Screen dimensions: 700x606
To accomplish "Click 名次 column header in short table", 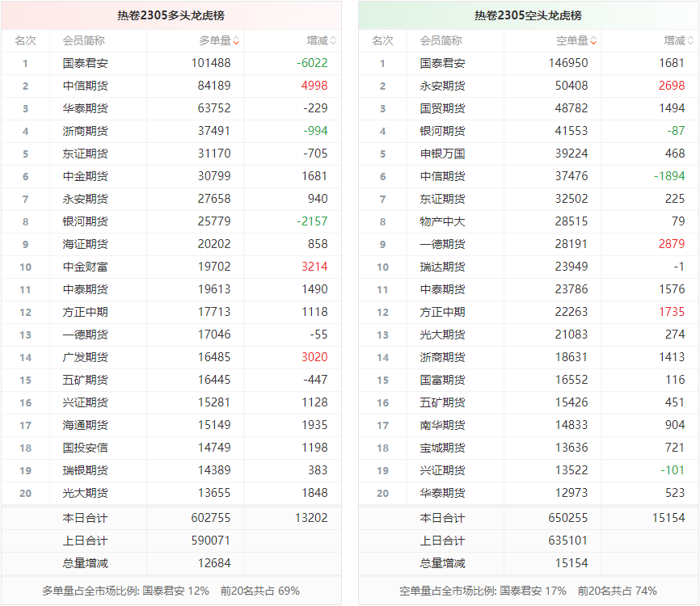I will 382,40.
